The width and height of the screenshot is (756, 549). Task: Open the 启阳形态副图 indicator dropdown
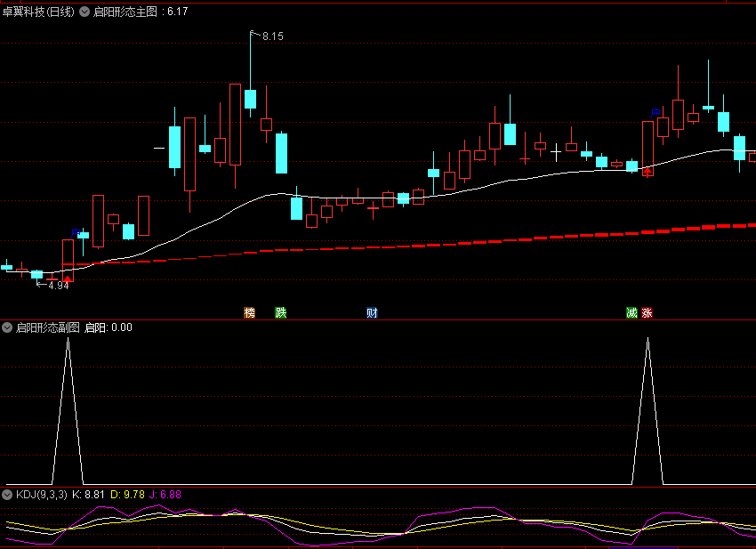(7, 327)
